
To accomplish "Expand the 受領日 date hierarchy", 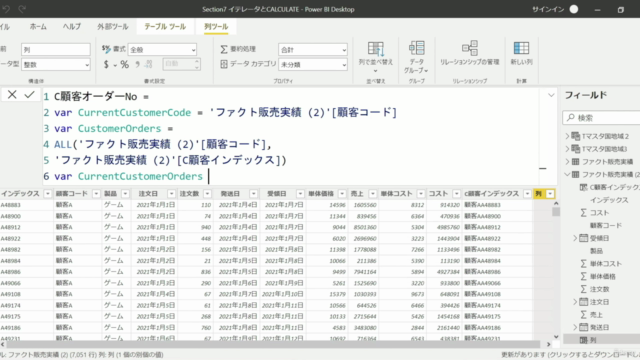I will pos(575,238).
